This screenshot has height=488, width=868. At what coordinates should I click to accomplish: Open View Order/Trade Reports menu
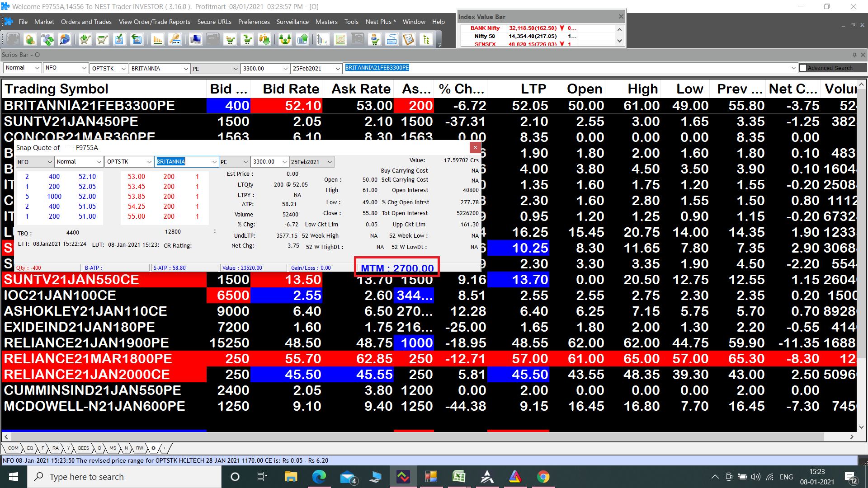[155, 22]
